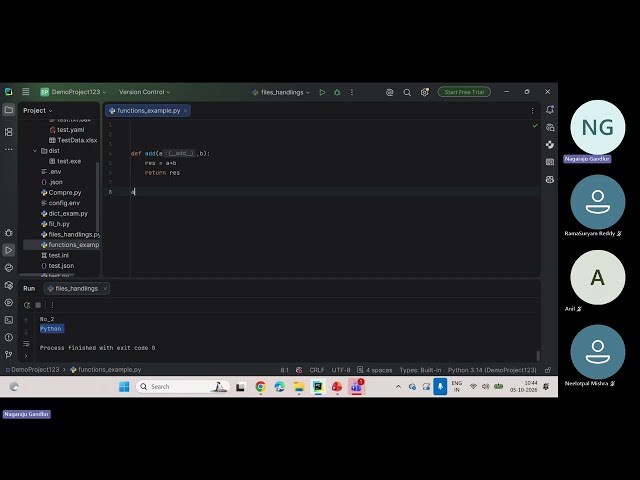Click Start Free Trial button

464,92
